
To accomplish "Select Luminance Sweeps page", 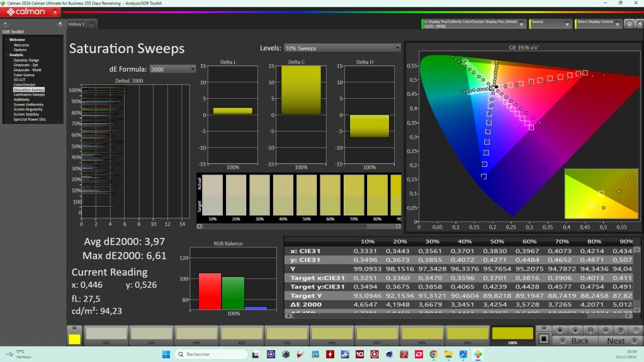I will (x=29, y=94).
